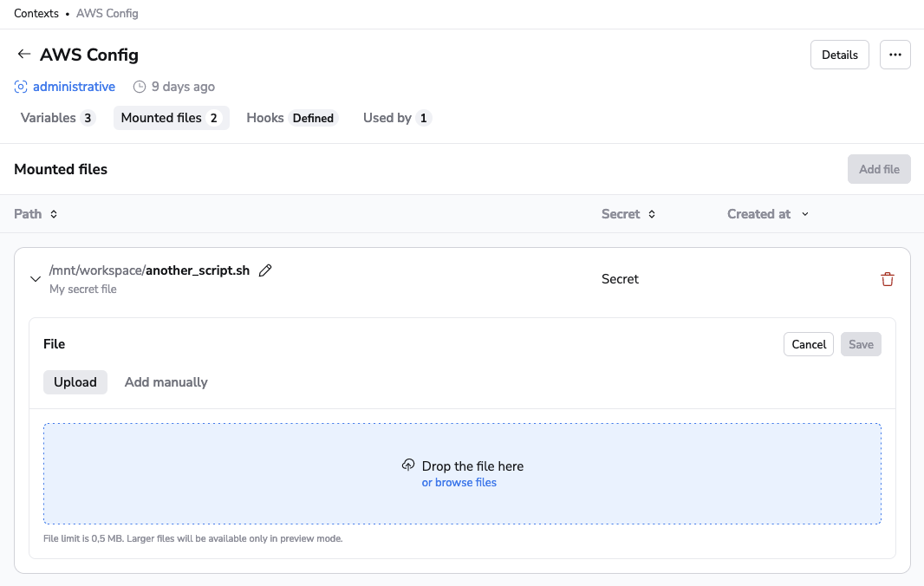This screenshot has width=924, height=586.
Task: Switch to Add manually mode
Action: [166, 382]
